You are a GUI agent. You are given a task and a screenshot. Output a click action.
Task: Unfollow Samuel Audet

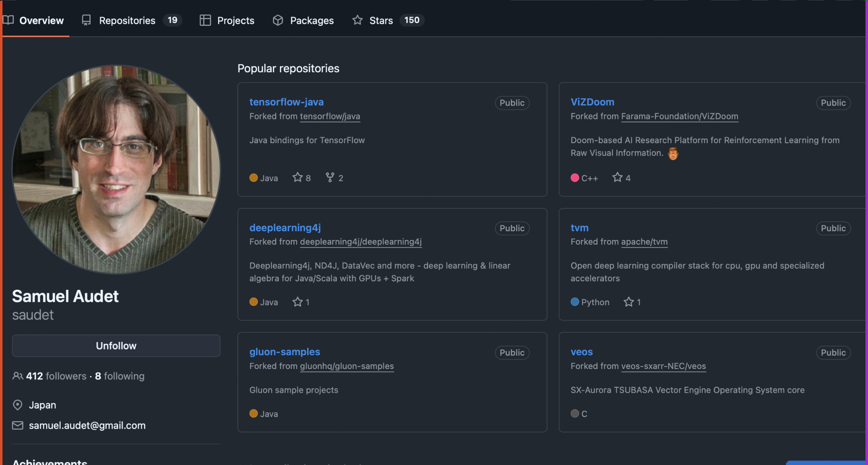[116, 346]
